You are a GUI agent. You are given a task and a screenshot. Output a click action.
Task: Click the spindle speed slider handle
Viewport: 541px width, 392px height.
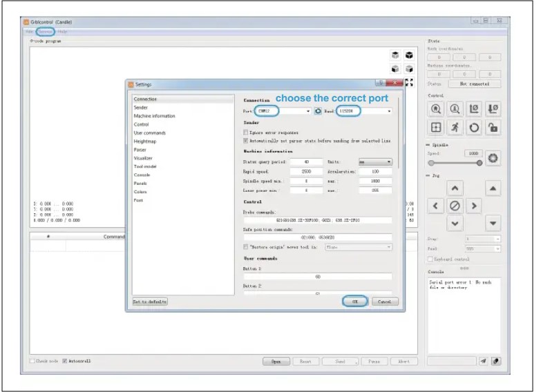coord(480,163)
